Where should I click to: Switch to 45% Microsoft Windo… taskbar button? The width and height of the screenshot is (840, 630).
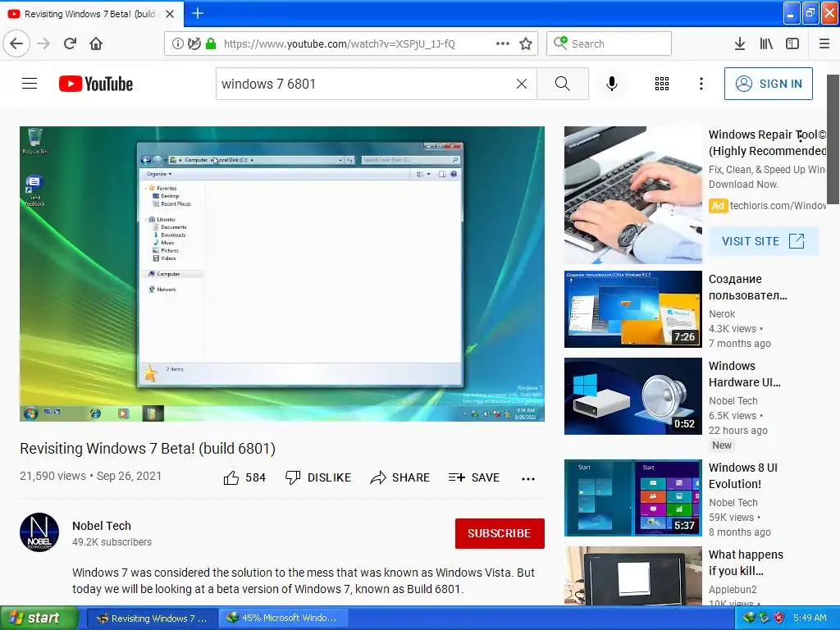pos(282,619)
